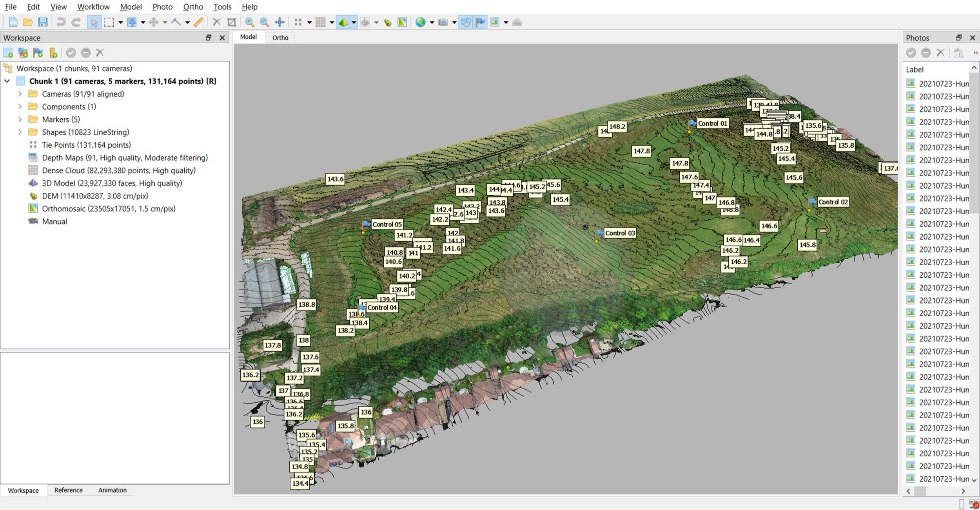Open the Photo menu
Screen dimensions: 980x510
[162, 7]
